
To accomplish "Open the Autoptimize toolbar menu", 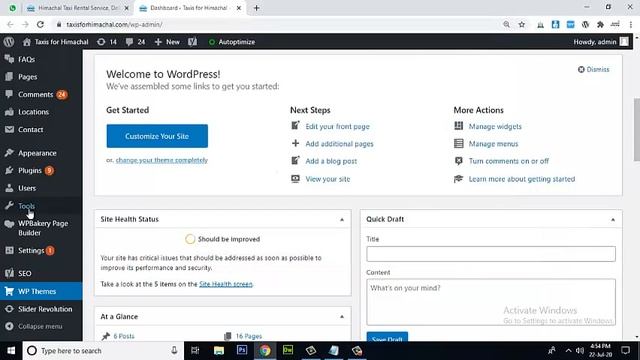I will click(x=231, y=42).
